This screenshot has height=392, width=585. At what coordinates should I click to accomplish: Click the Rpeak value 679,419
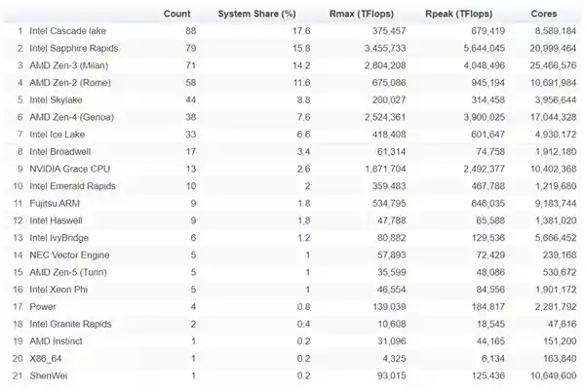point(488,31)
